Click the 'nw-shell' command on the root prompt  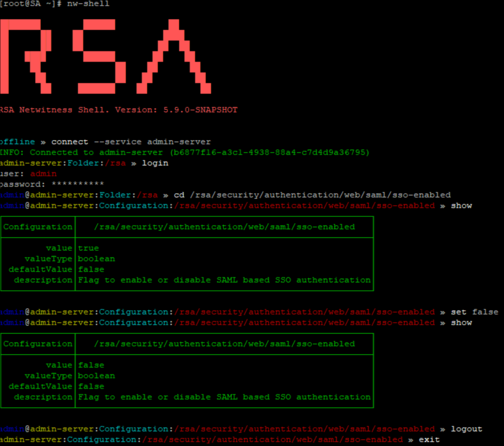(x=88, y=4)
